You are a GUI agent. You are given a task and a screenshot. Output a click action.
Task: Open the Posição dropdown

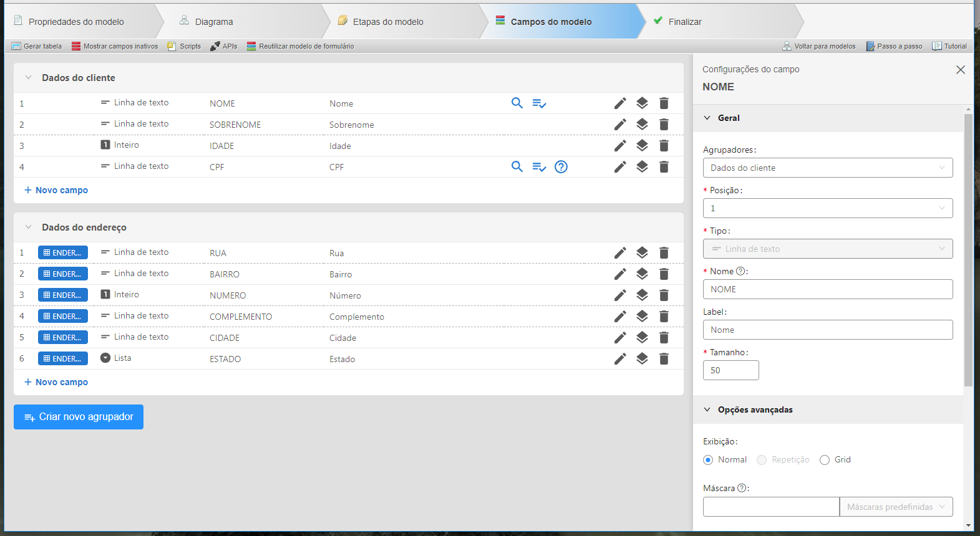point(828,208)
